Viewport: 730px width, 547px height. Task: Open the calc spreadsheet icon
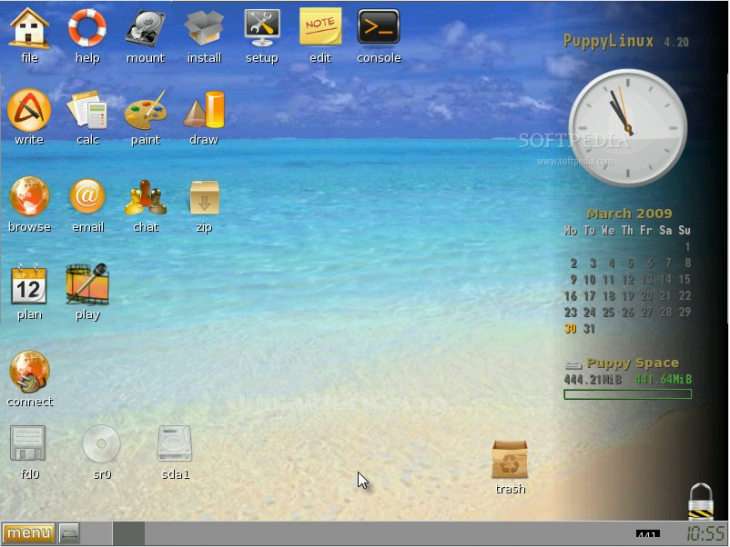(87, 111)
